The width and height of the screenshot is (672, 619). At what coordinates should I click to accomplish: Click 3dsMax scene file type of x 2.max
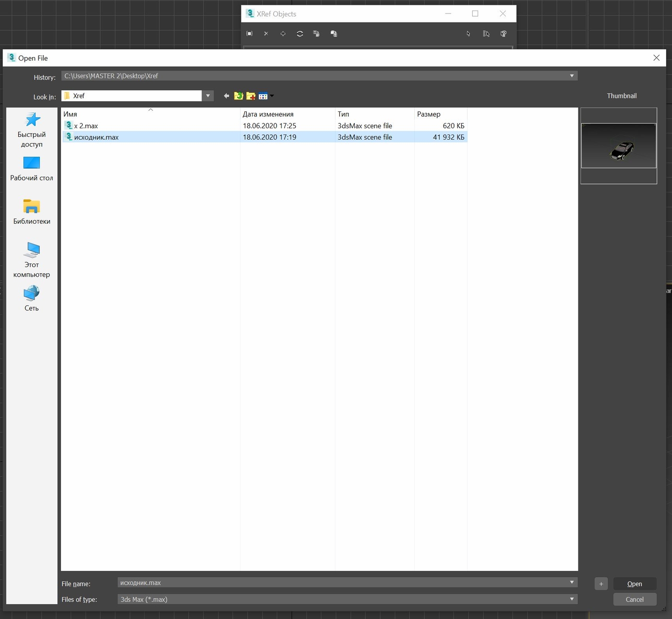tap(365, 126)
